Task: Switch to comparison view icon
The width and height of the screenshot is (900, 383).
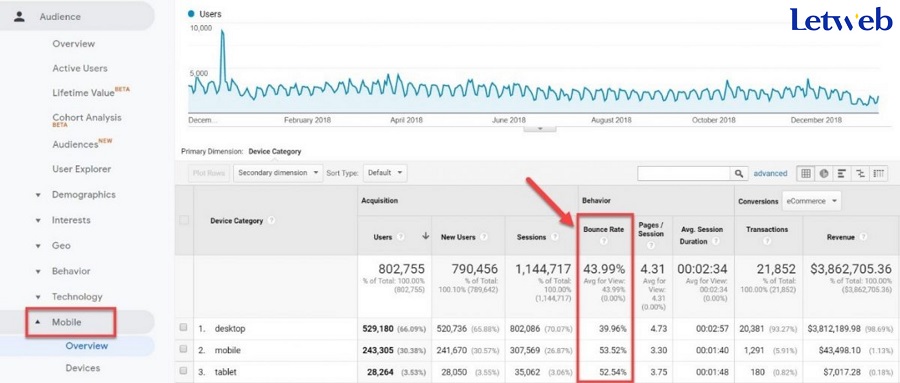Action: click(859, 173)
